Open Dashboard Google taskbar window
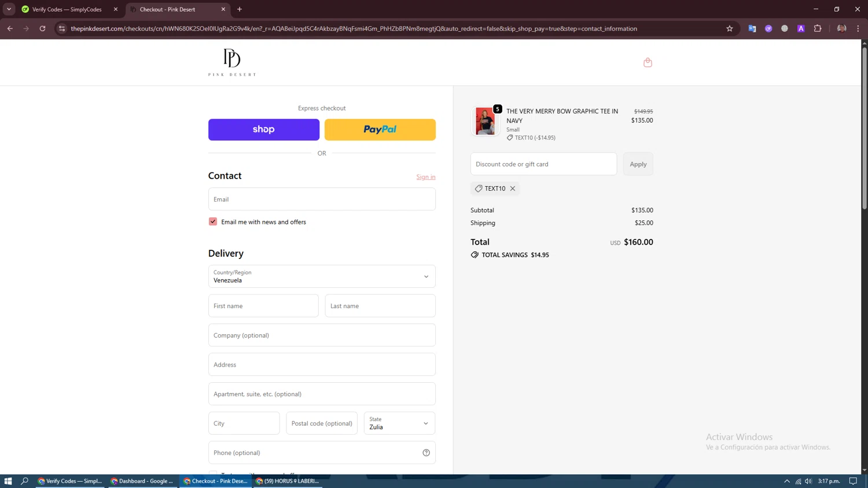868x488 pixels. [x=142, y=481]
